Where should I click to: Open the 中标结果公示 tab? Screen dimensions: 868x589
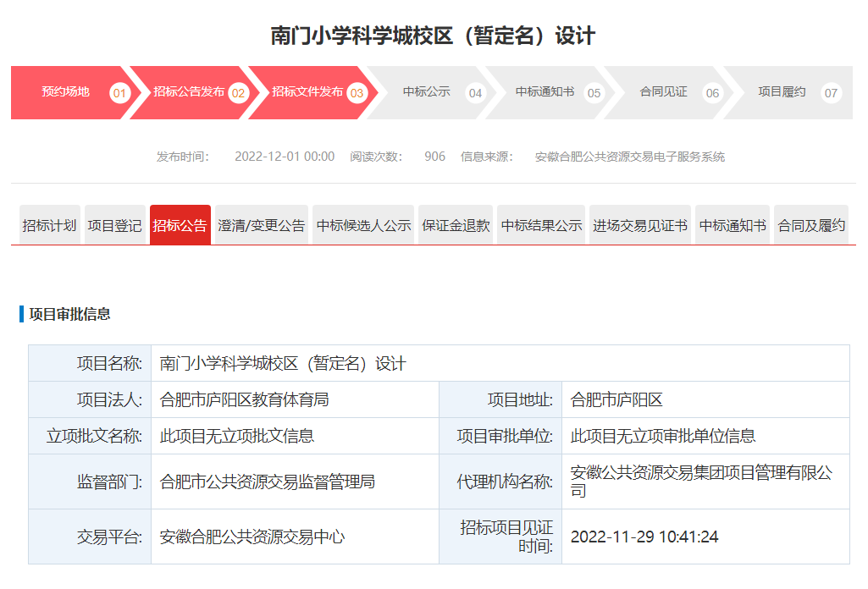tap(541, 225)
